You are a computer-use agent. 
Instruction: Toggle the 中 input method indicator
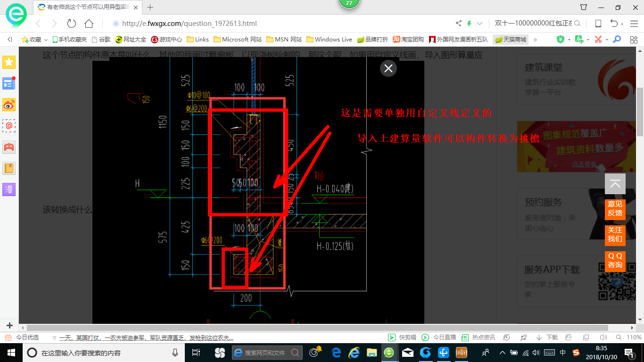coord(562,353)
